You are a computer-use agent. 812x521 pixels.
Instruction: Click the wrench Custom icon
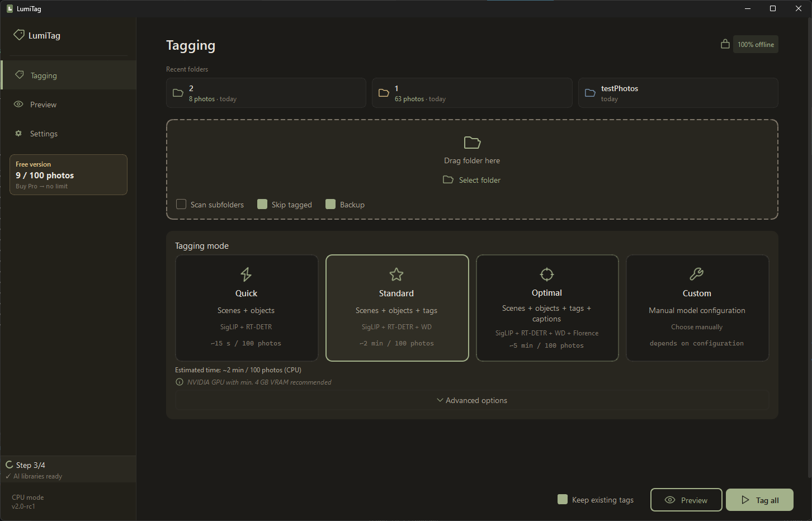pyautogui.click(x=697, y=274)
